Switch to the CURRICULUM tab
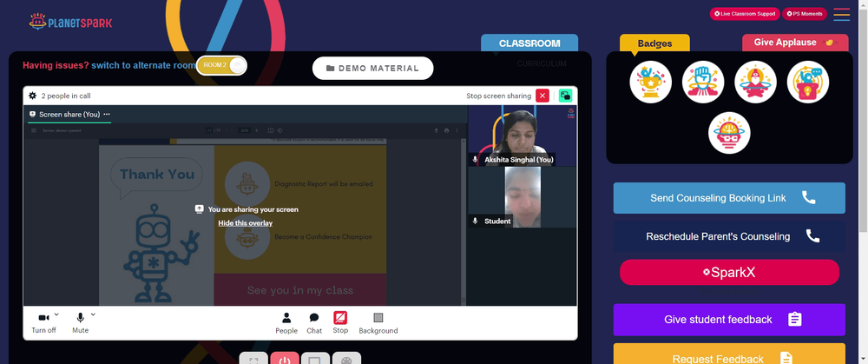This screenshot has width=868, height=364. pos(542,63)
